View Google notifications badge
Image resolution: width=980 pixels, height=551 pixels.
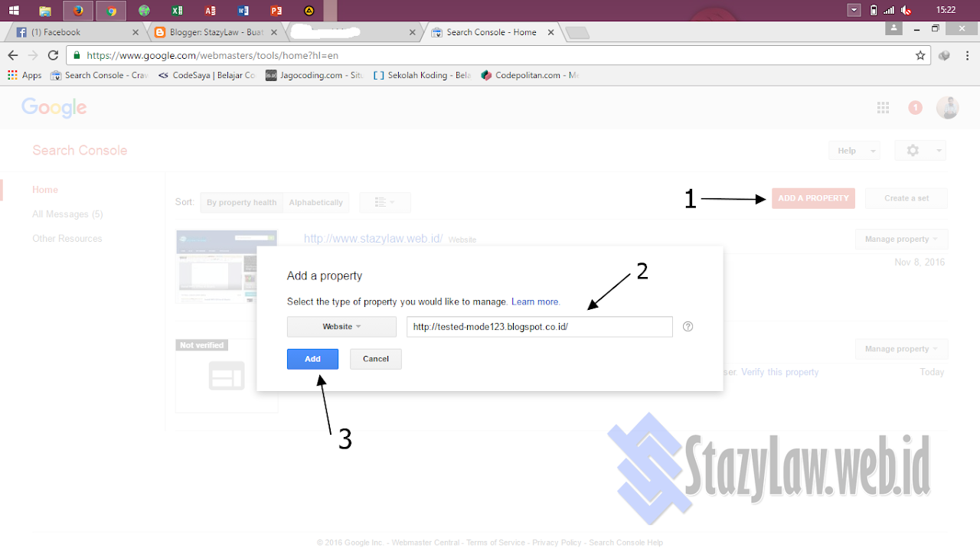pos(915,108)
